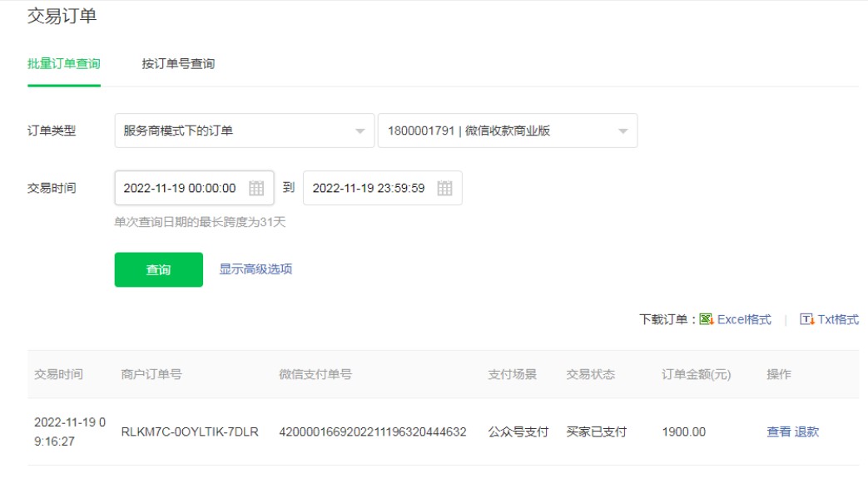Click 查看 to view the order
This screenshot has width=868, height=503.
coord(778,431)
